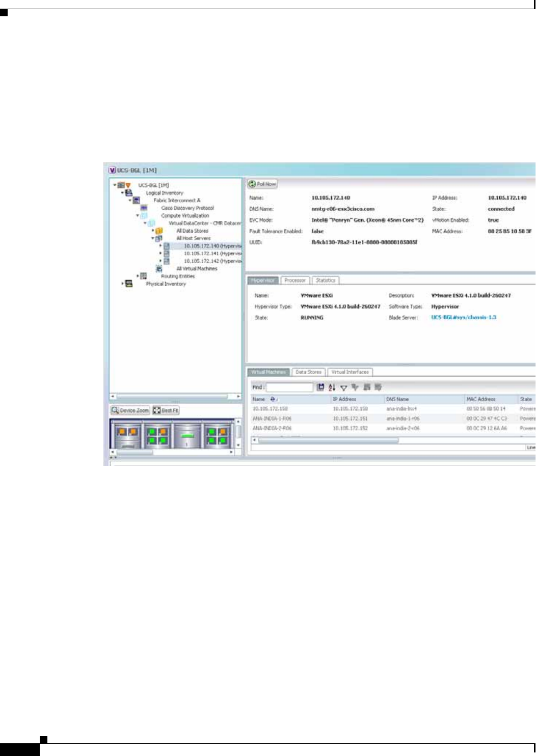Viewport: 536px width, 756px height.
Task: Click the All Virtual Machines icon
Action: click(x=159, y=268)
